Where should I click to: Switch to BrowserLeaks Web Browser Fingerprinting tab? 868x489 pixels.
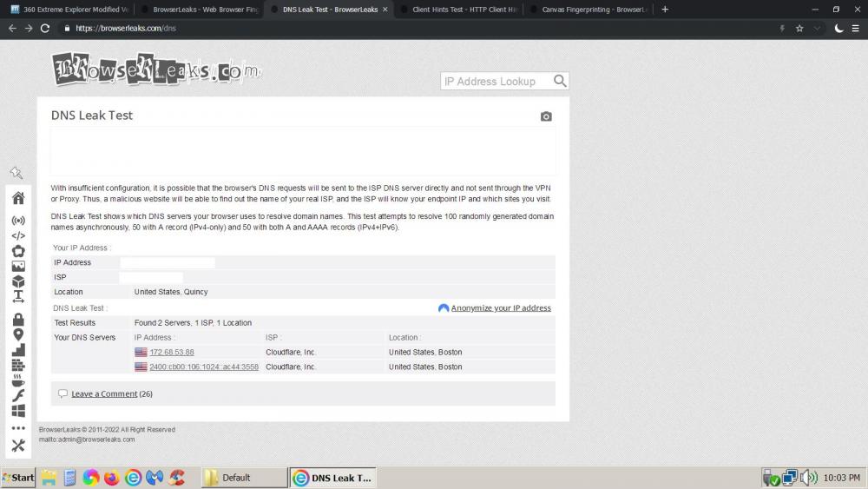[x=200, y=10]
